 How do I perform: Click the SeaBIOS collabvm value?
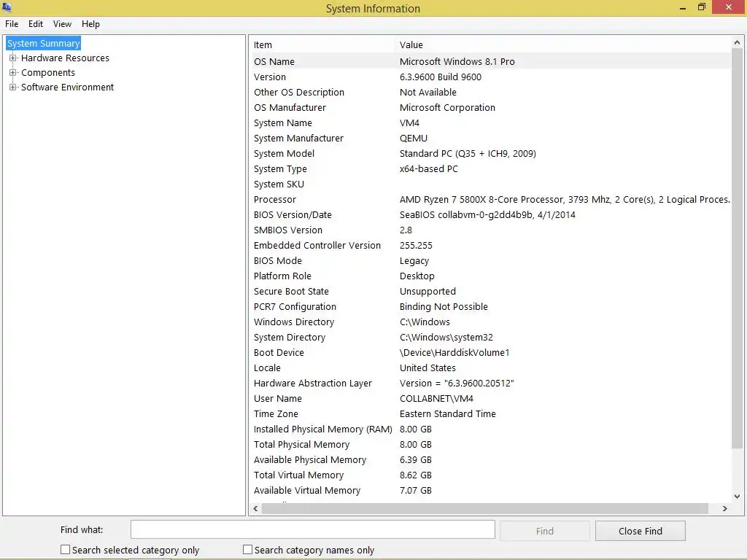coord(487,215)
